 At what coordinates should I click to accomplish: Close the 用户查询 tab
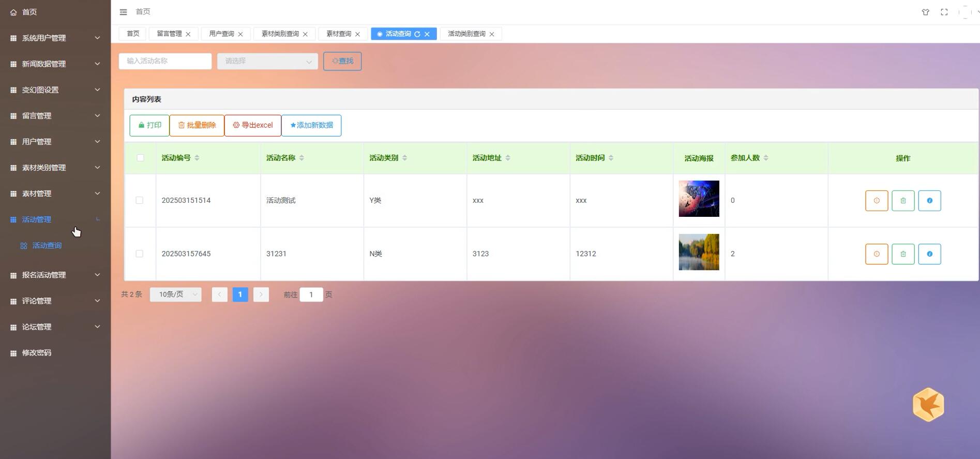240,34
